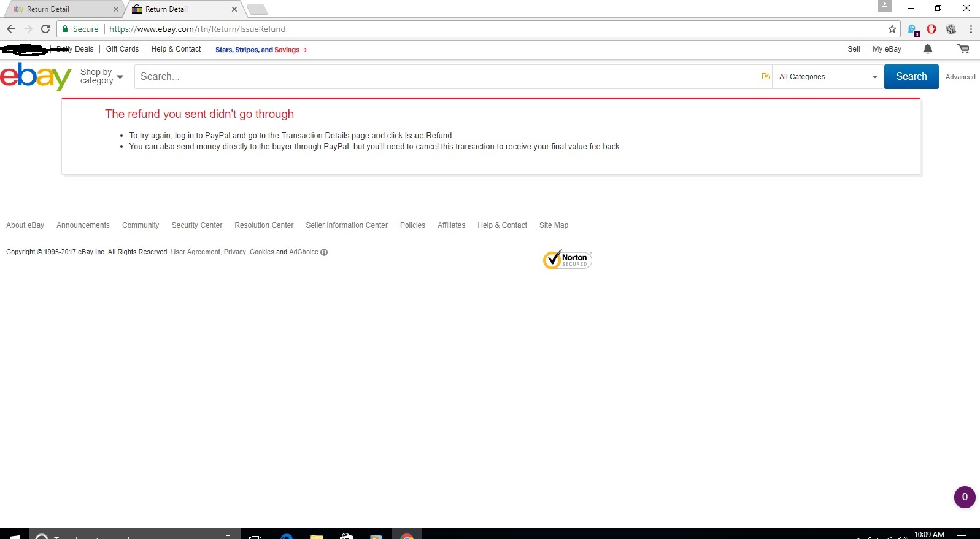The image size is (980, 539).
Task: Open the Cookies link
Action: 261,252
